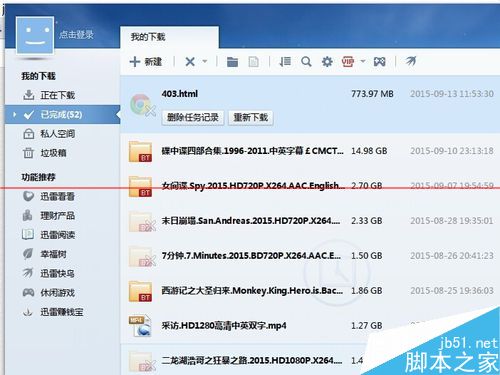Click the book icon beside 迅雷阅读

click(x=28, y=235)
